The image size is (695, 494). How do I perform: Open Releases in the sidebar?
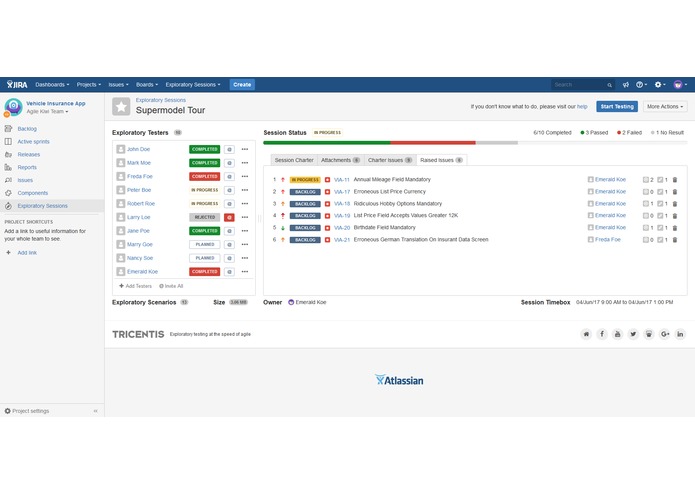[x=29, y=155]
